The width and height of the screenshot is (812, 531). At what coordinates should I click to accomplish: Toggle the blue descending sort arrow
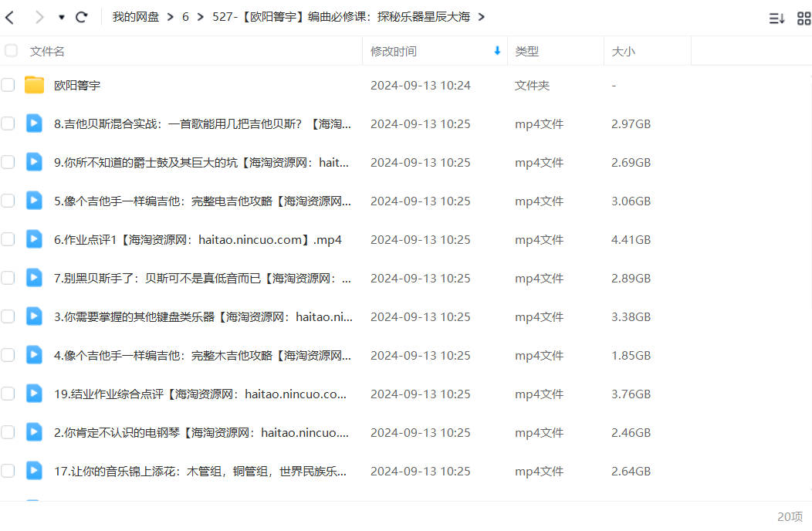point(497,51)
